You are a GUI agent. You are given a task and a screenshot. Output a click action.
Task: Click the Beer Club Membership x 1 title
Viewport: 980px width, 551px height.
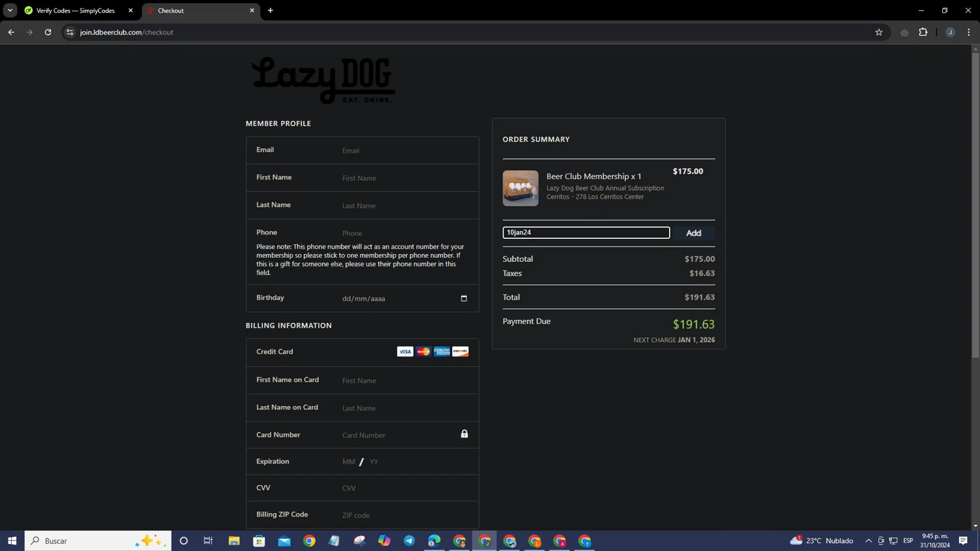[x=594, y=176]
